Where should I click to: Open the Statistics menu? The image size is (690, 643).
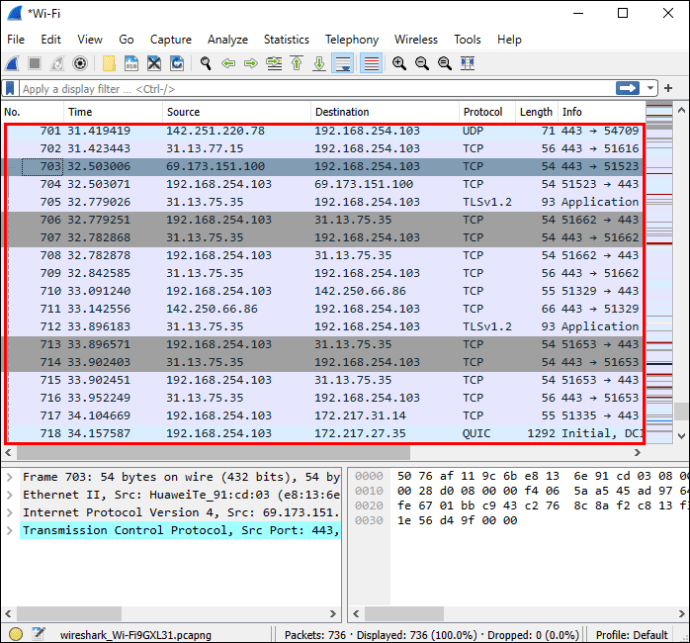tap(286, 39)
